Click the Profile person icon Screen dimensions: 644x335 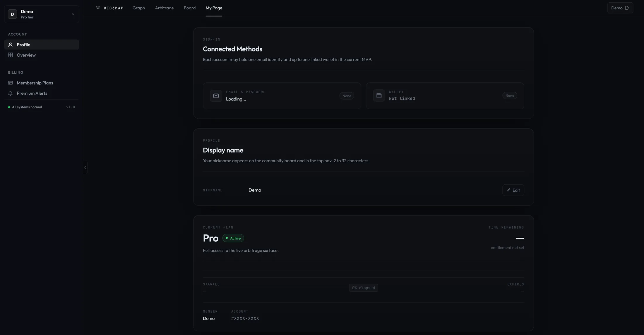10,44
